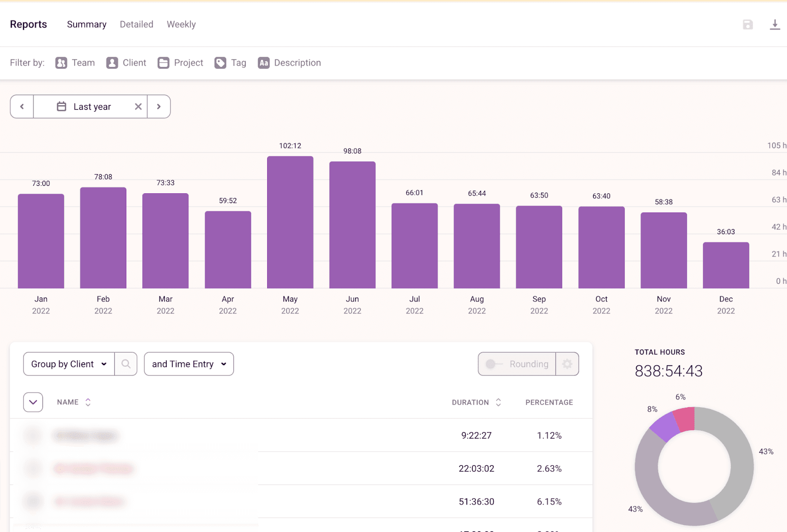The width and height of the screenshot is (787, 532).
Task: Click the PERCENTAGE column header
Action: [x=549, y=402]
